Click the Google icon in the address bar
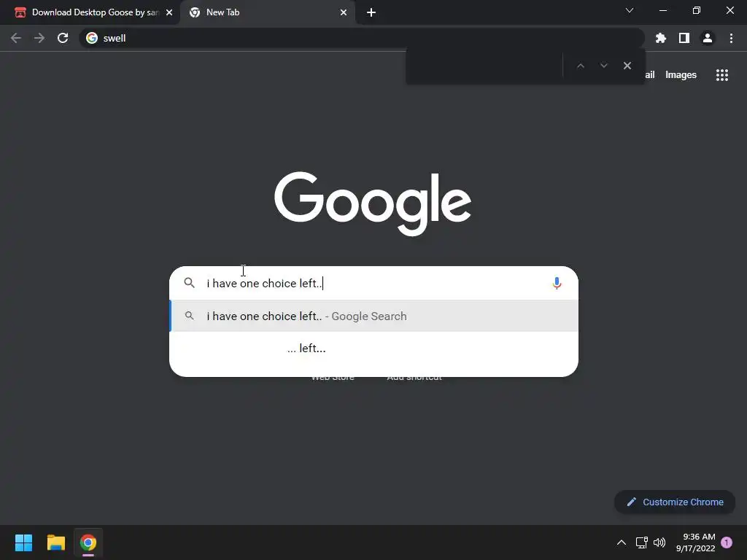Screen dimensions: 747x560 point(92,38)
